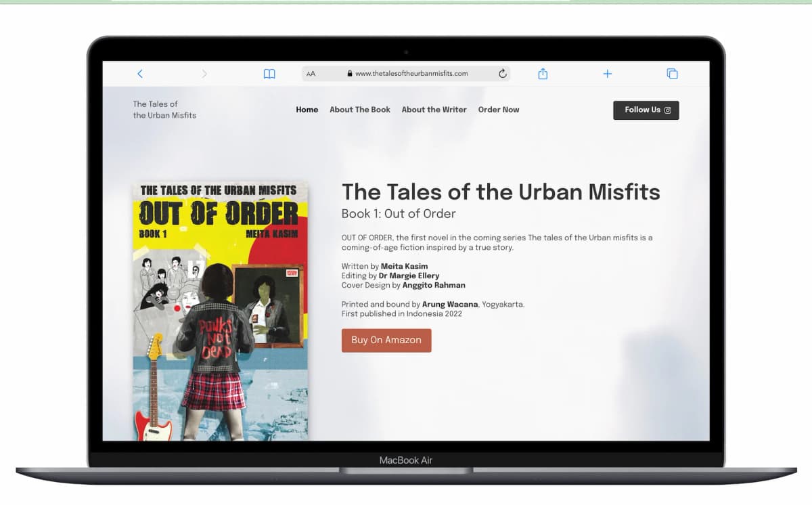Screen dimensions: 812x505
Task: Open the bookmarks book icon
Action: point(269,74)
